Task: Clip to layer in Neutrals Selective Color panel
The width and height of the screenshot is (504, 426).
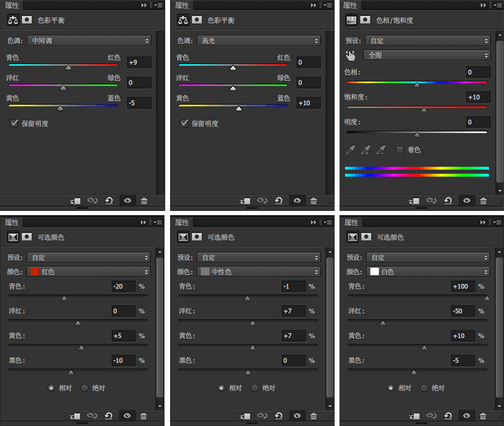Action: [x=245, y=416]
